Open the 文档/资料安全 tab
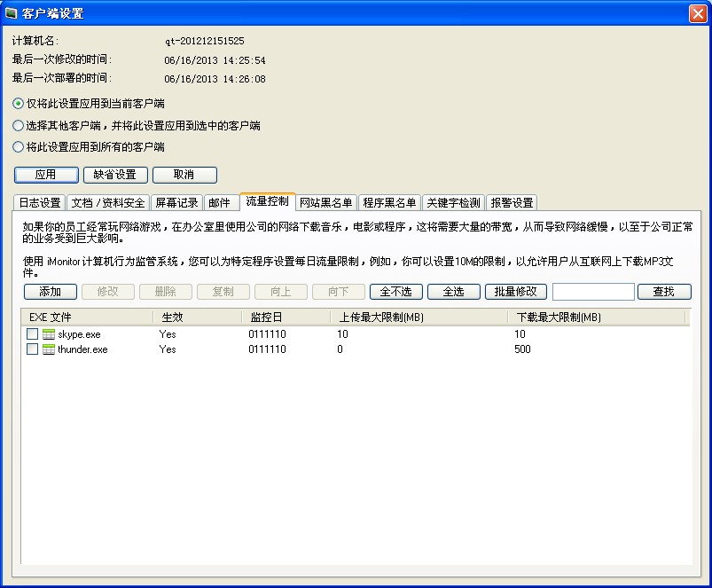Image resolution: width=712 pixels, height=588 pixels. 108,202
